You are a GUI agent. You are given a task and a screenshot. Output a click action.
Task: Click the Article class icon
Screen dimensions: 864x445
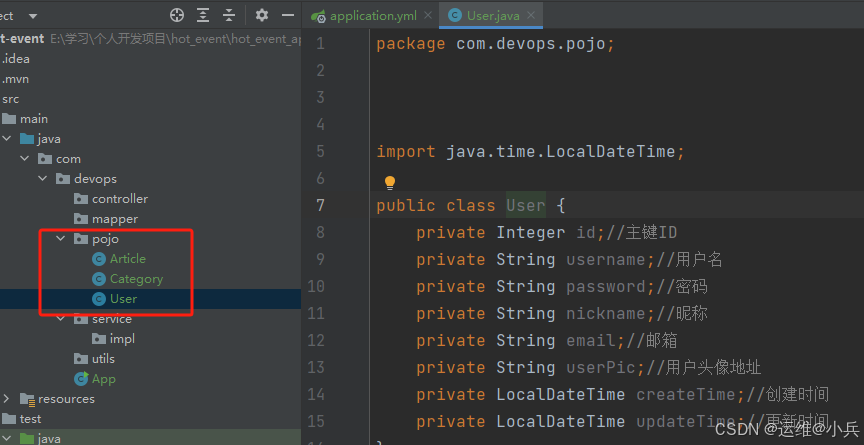(99, 259)
